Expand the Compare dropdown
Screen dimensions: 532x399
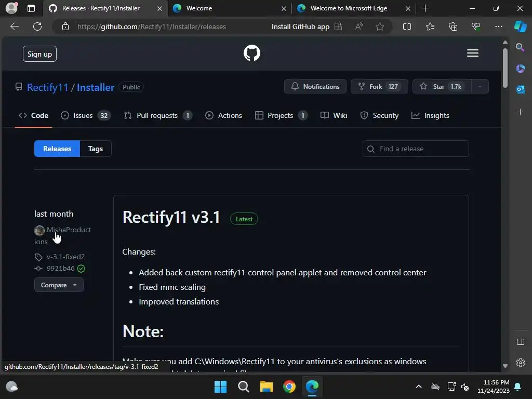pyautogui.click(x=59, y=285)
